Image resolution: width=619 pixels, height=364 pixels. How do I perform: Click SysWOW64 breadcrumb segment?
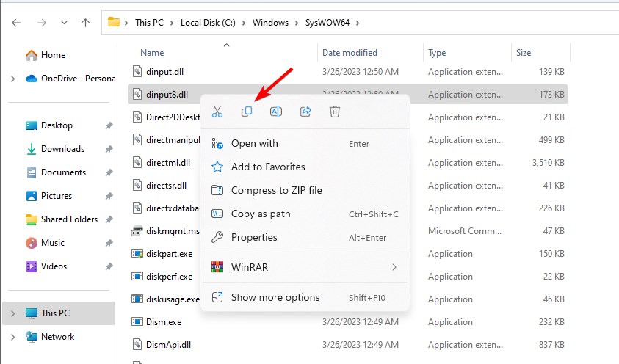tap(327, 23)
